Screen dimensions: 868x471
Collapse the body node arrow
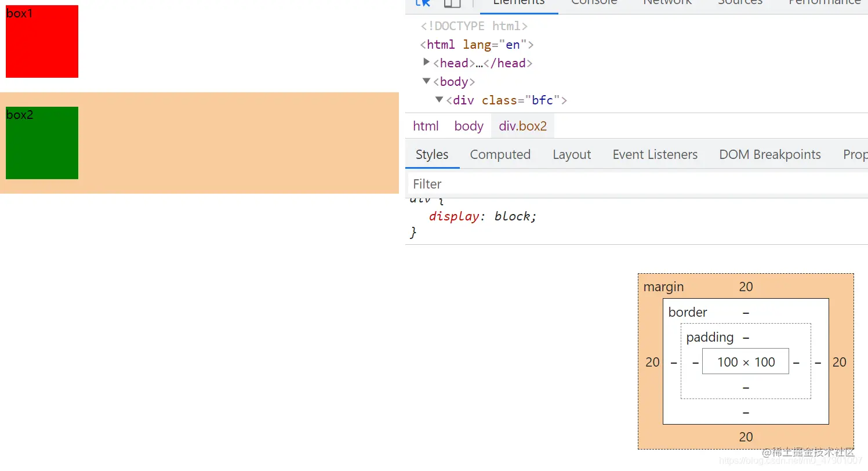tap(427, 81)
